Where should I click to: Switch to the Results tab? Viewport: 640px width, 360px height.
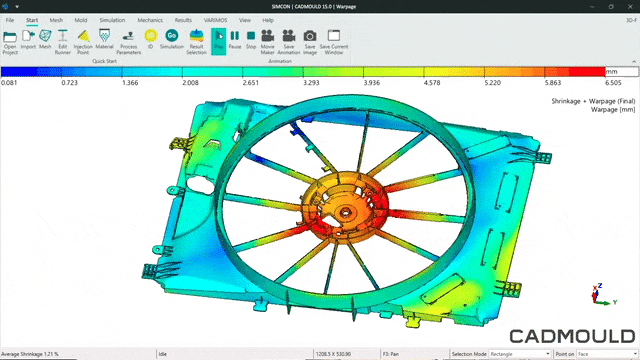[183, 20]
